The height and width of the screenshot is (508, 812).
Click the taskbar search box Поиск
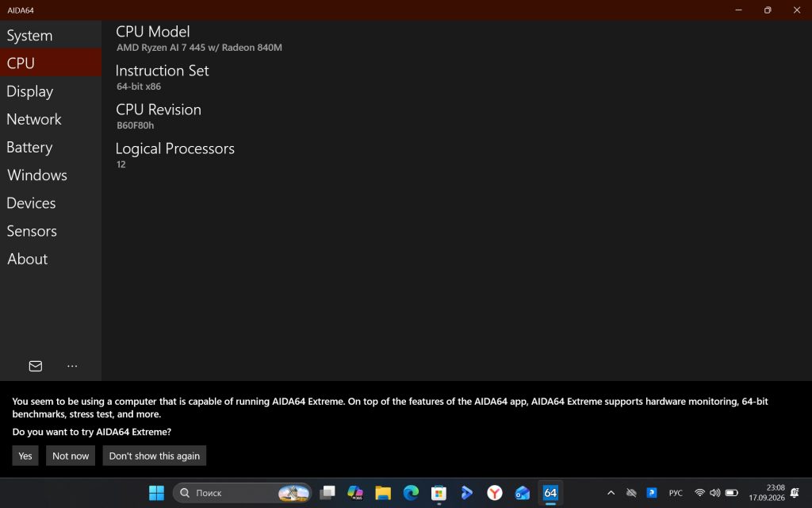click(x=243, y=493)
